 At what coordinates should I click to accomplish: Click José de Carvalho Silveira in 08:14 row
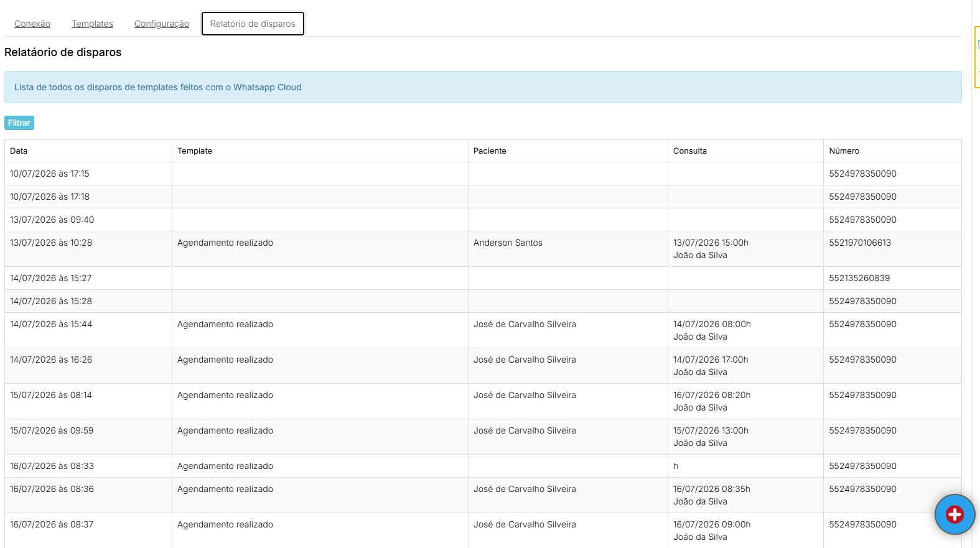pyautogui.click(x=525, y=395)
